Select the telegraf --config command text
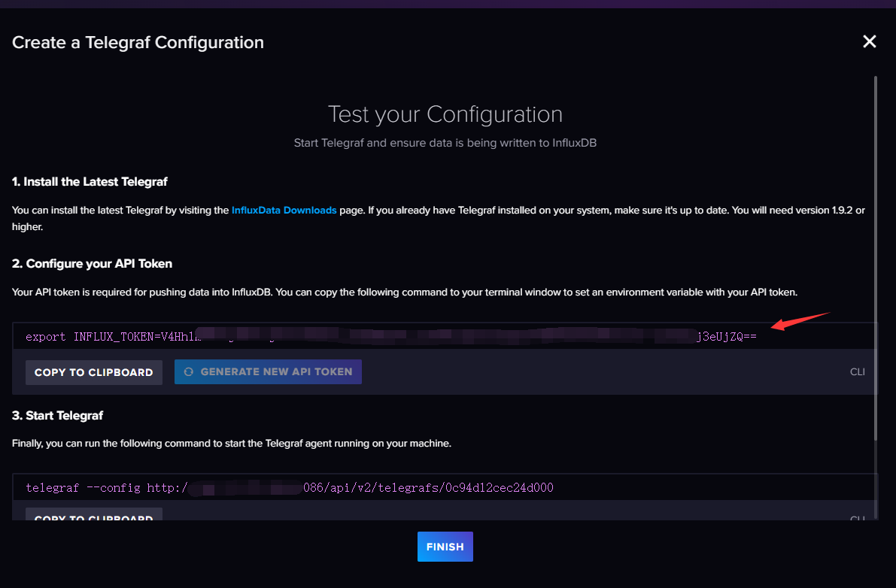Screen dimensions: 896x588 point(290,487)
